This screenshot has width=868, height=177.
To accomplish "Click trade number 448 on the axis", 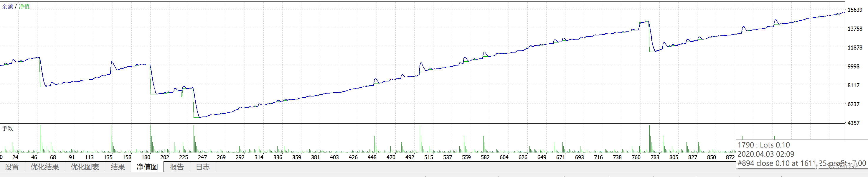I will (372, 157).
